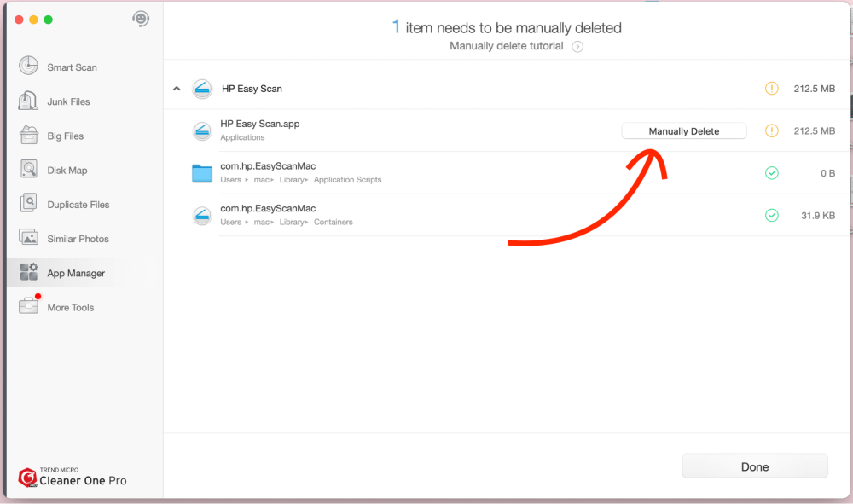Open the Manually delete tutorial arrow icon
853x504 pixels.
tap(577, 47)
